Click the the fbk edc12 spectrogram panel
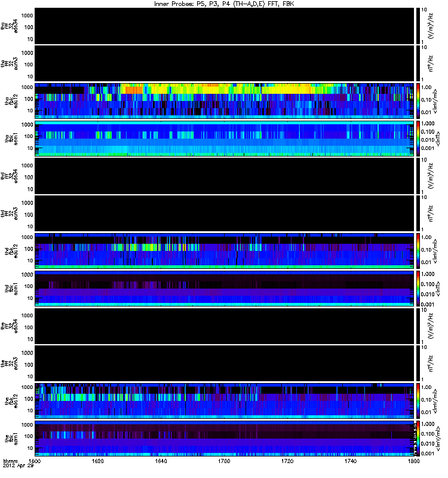 point(225,401)
